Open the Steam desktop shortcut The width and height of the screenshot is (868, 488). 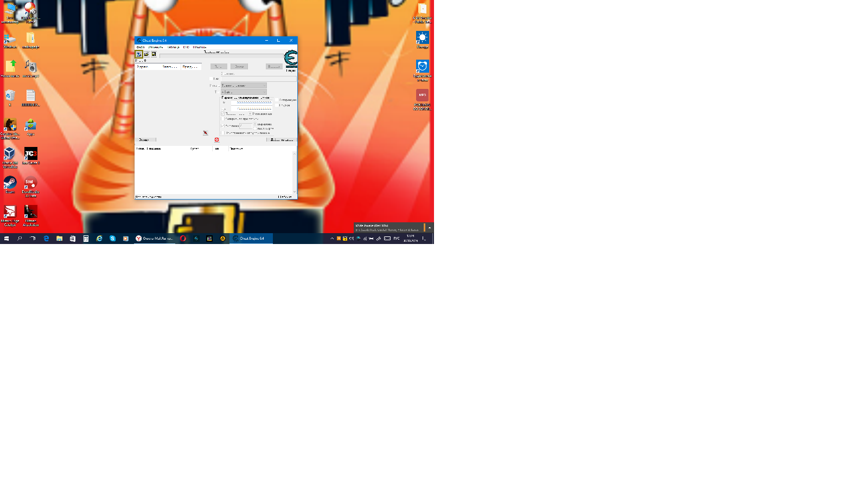10,184
